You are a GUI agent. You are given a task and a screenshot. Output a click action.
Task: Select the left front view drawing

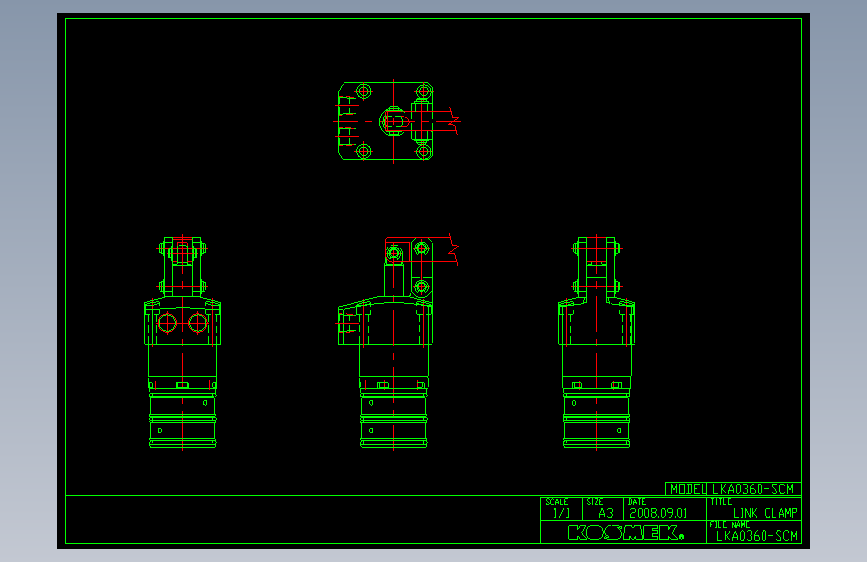pos(182,343)
